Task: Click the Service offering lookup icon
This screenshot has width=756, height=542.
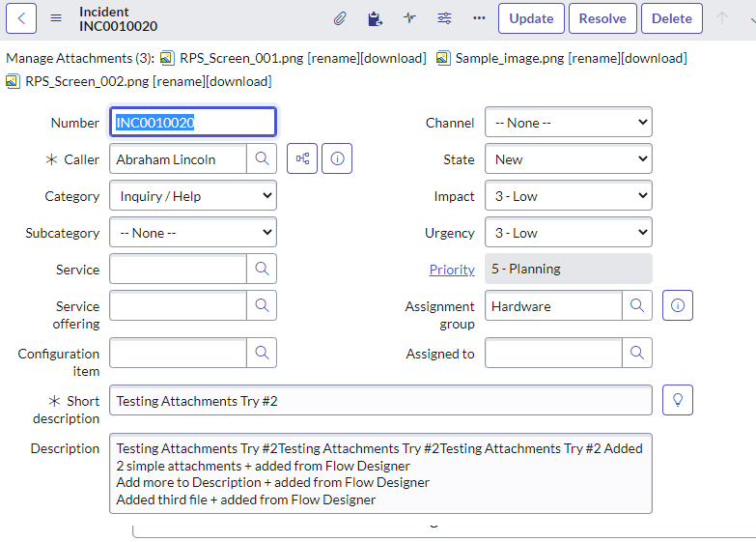Action: [262, 305]
